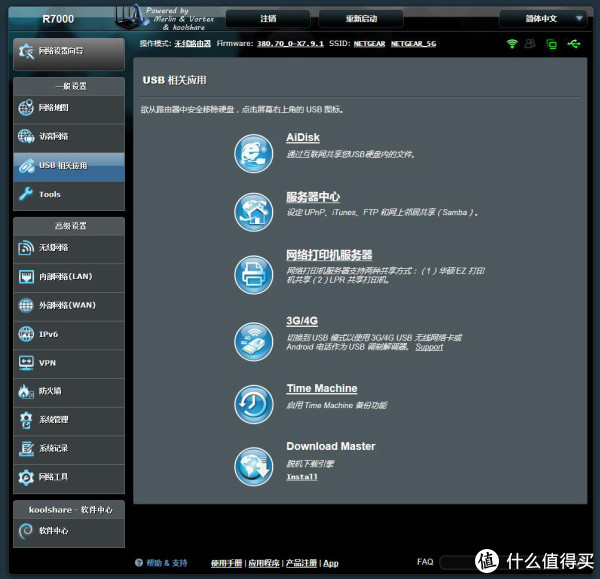Click the Download Master globe icon

tap(253, 466)
